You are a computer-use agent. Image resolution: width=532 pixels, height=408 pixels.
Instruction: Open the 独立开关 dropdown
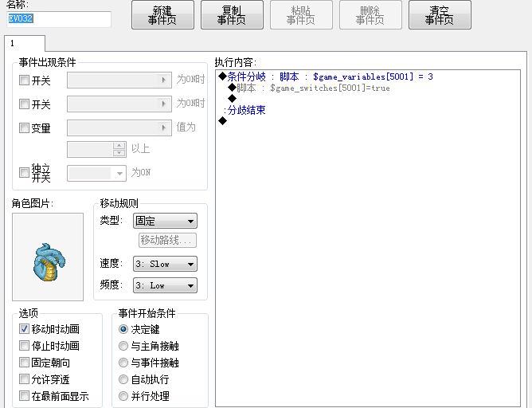96,173
